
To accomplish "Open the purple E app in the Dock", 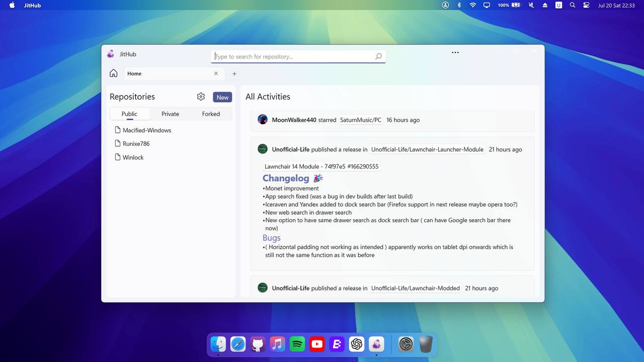I will pos(337,344).
